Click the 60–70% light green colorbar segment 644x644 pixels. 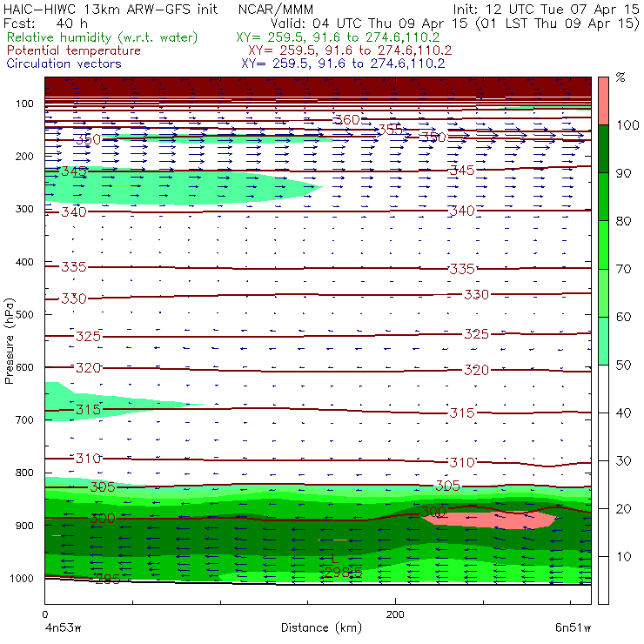pos(603,292)
